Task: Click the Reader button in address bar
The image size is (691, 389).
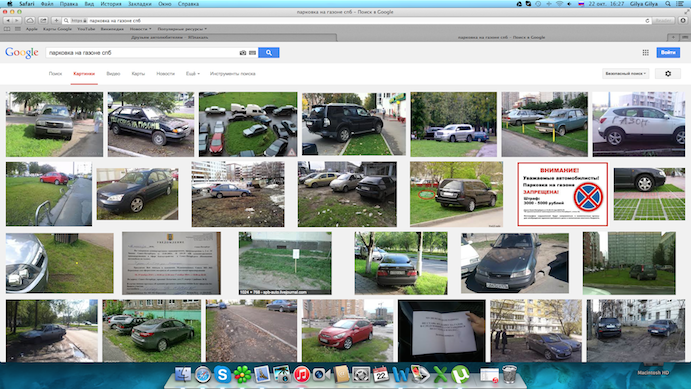Action: coord(663,21)
